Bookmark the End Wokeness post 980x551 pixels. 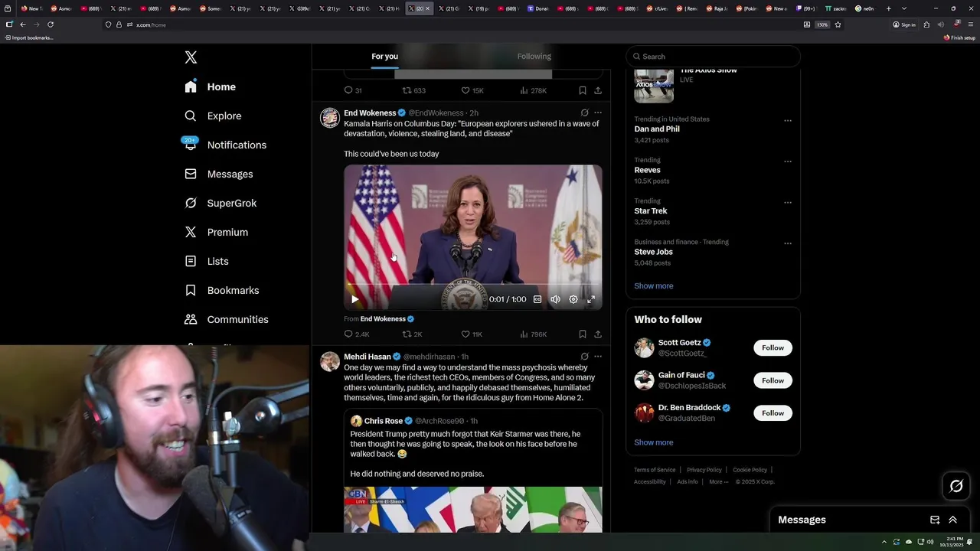[583, 334]
